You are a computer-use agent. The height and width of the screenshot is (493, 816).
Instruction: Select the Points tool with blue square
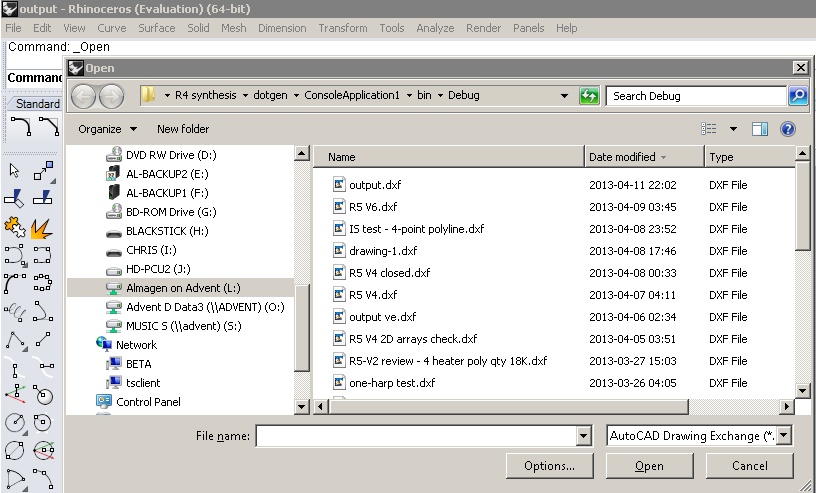pyautogui.click(x=44, y=170)
